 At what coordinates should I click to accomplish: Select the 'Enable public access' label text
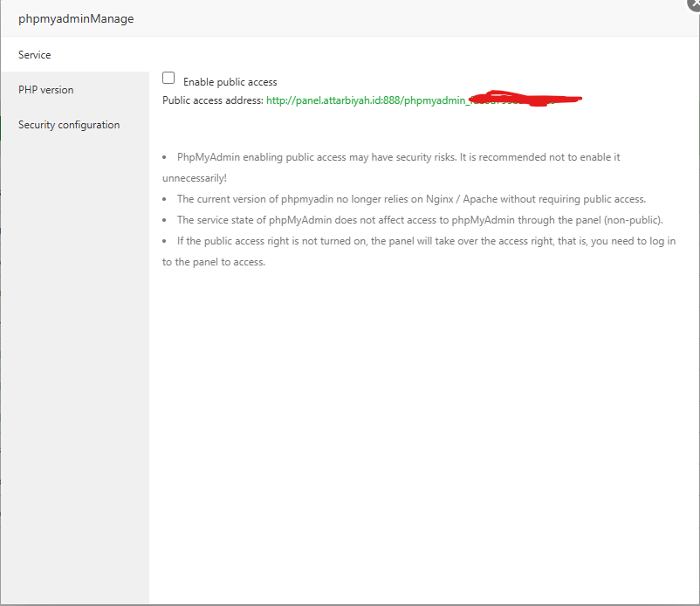(x=230, y=82)
